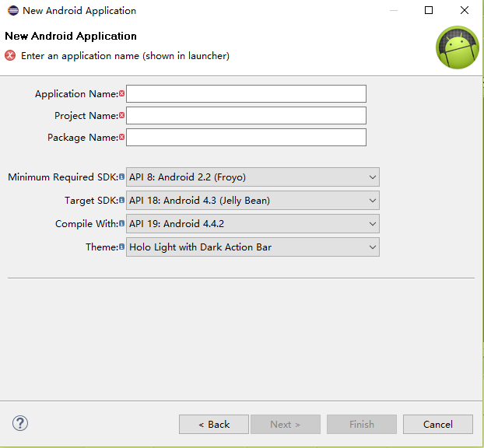Click the Eclipse icon in title bar
The height and width of the screenshot is (448, 484).
pyautogui.click(x=13, y=10)
